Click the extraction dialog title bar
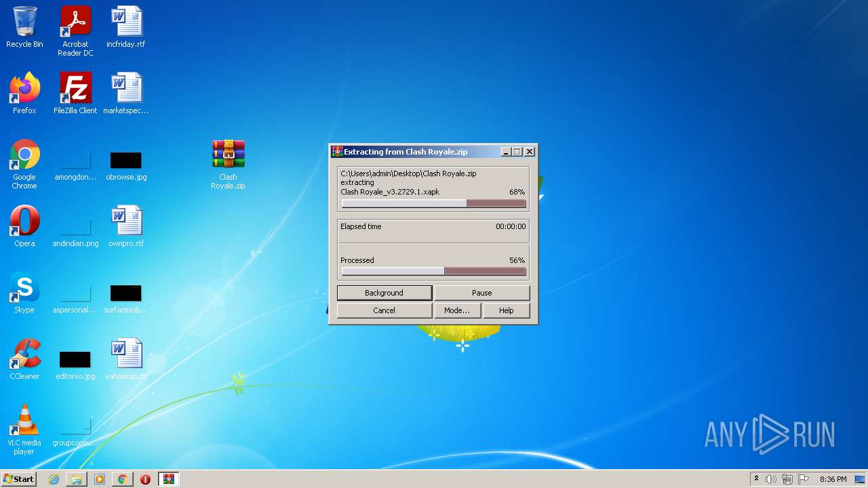868x488 pixels. click(x=433, y=152)
